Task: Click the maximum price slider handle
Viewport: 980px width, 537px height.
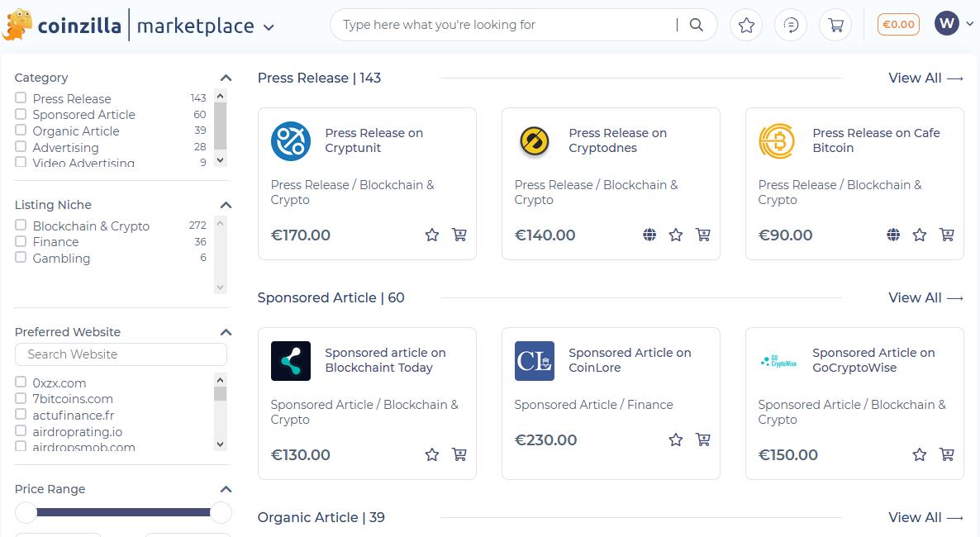Action: 221,512
